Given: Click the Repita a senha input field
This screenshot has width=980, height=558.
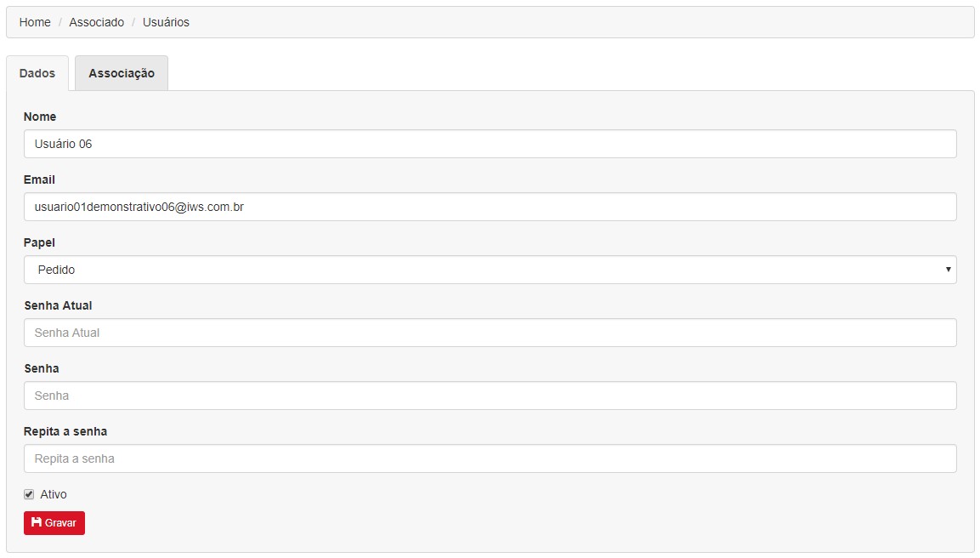Looking at the screenshot, I should pos(490,458).
